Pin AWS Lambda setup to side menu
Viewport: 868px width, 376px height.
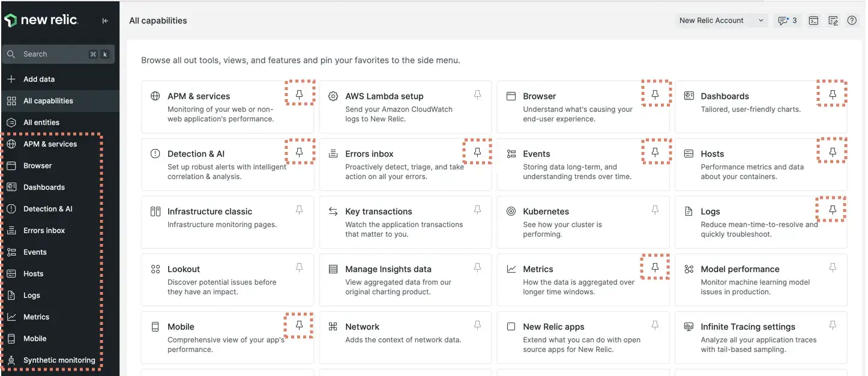477,95
